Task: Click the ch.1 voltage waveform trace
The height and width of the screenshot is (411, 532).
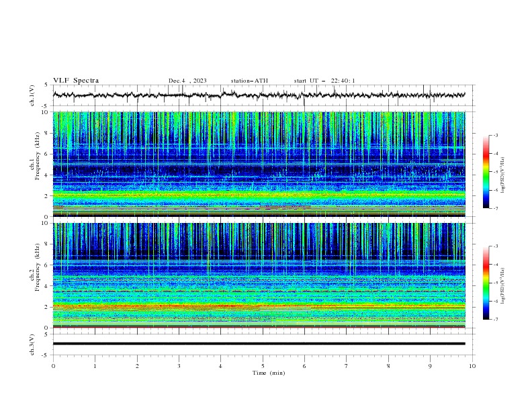Action: pos(259,95)
